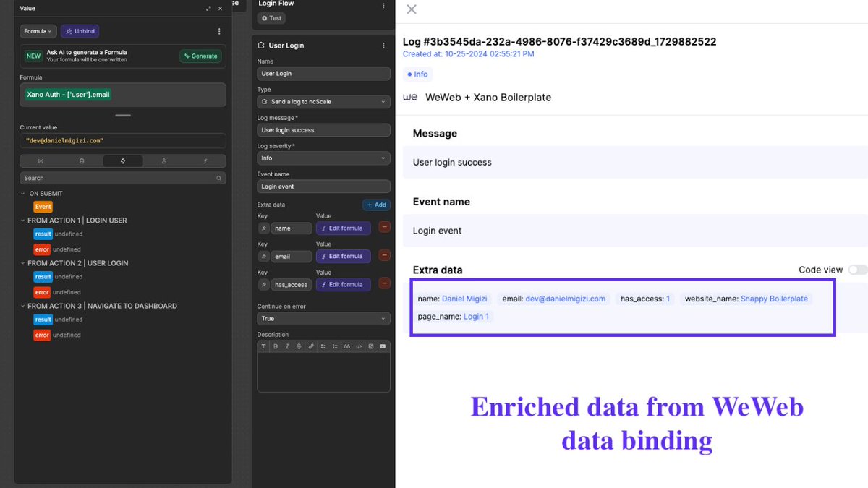Open the Continue on error dropdown
868x488 pixels.
pyautogui.click(x=323, y=318)
